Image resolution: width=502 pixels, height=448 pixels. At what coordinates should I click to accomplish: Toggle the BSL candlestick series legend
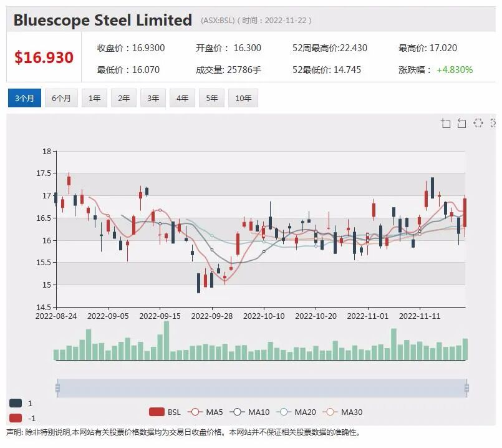tap(165, 412)
